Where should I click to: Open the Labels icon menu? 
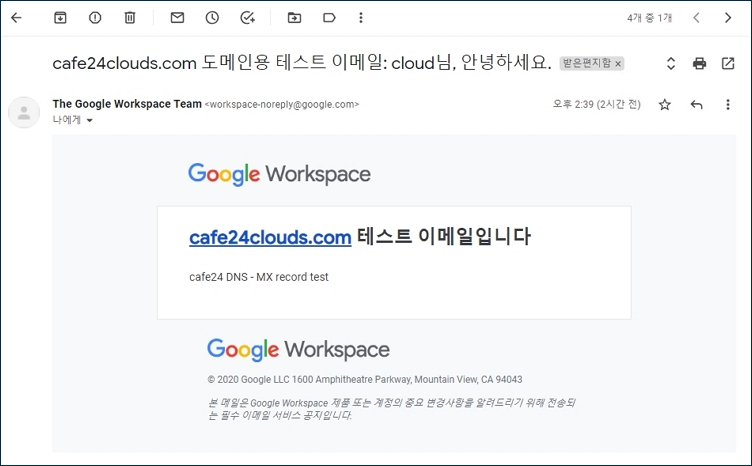tap(328, 17)
